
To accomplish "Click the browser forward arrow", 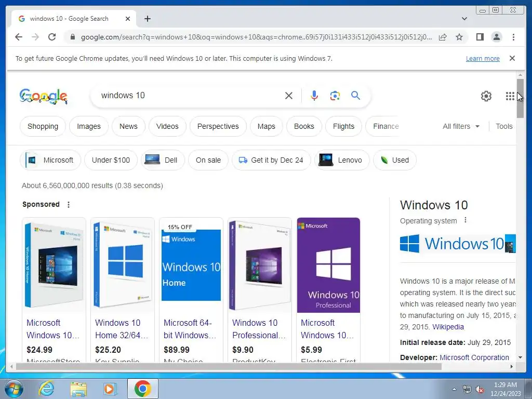I will coord(35,37).
